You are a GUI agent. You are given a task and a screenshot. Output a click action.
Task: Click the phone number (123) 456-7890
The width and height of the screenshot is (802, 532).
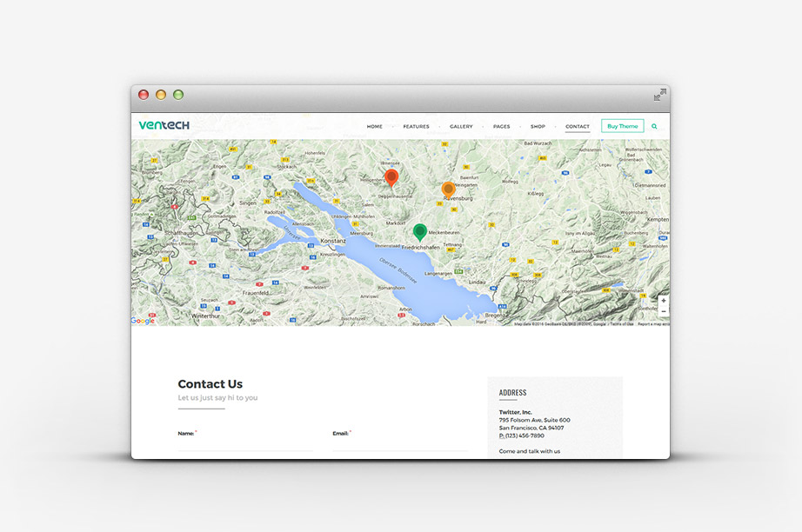(525, 436)
